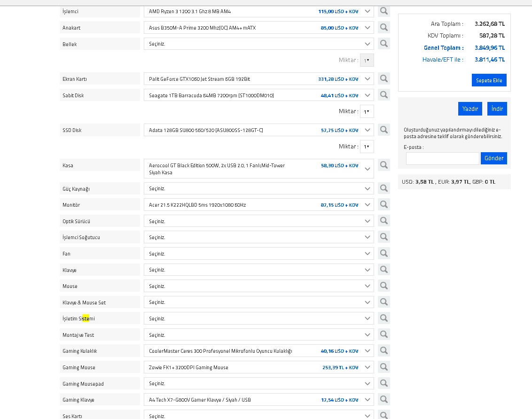Open search for Bellek components

384,43
